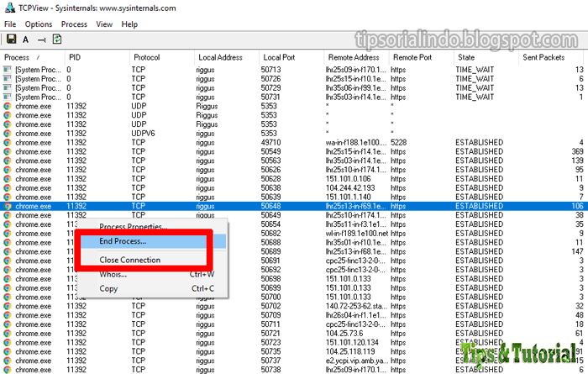Click the Chrome icon in the port 50628 row
The width and height of the screenshot is (588, 374).
[7, 179]
